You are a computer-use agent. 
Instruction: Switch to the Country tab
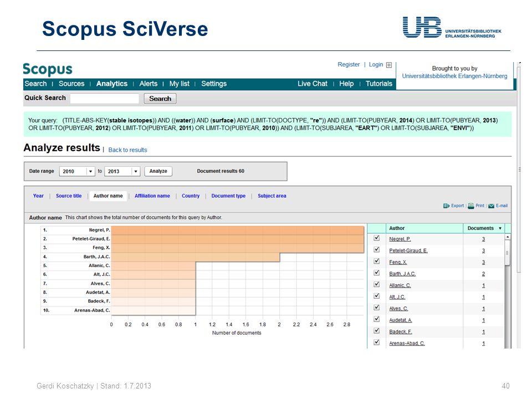coord(191,196)
